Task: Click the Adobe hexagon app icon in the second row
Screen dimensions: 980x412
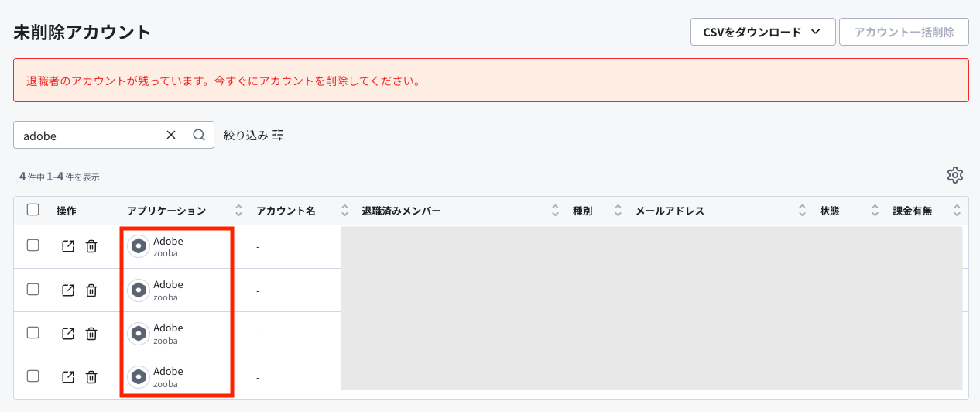Action: point(139,290)
